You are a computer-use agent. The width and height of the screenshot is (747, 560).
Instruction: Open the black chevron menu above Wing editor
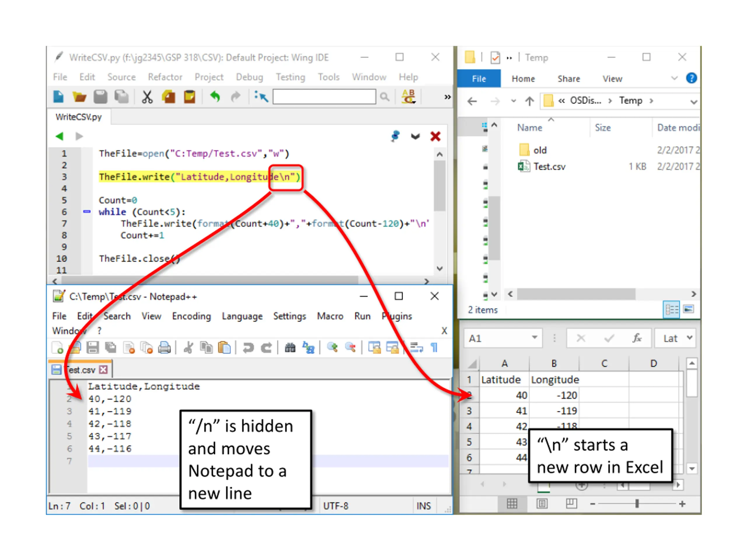pos(416,136)
